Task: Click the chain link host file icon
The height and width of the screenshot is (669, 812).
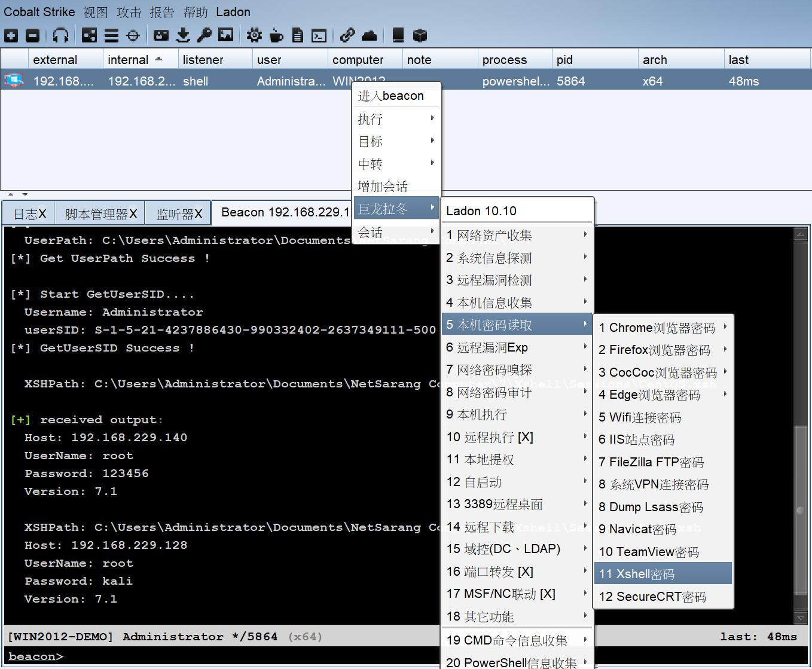Action: pos(347,36)
